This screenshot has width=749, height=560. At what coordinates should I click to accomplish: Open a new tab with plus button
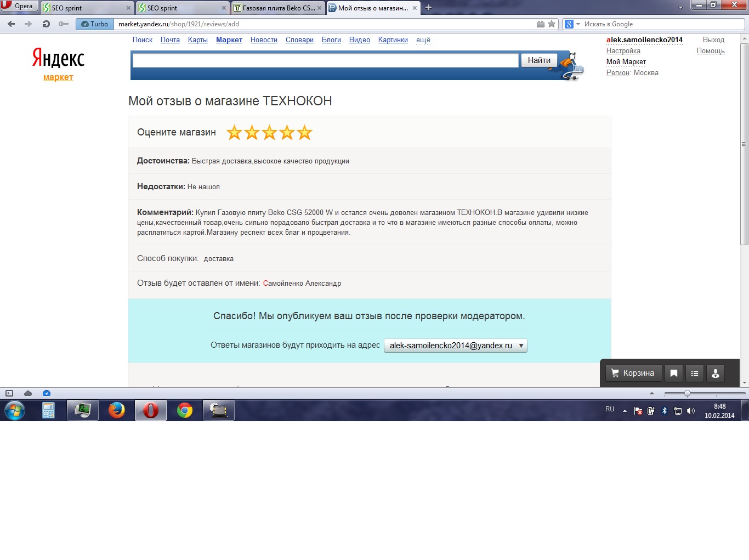(429, 8)
